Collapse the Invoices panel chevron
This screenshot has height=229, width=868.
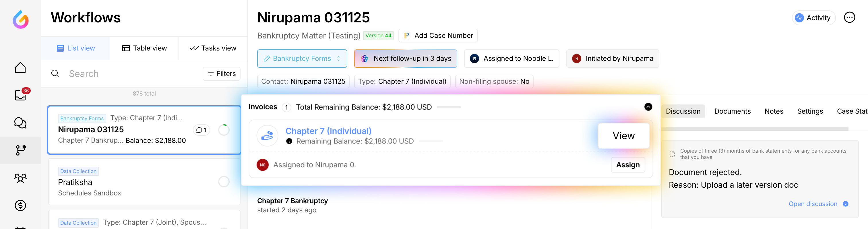pos(648,107)
